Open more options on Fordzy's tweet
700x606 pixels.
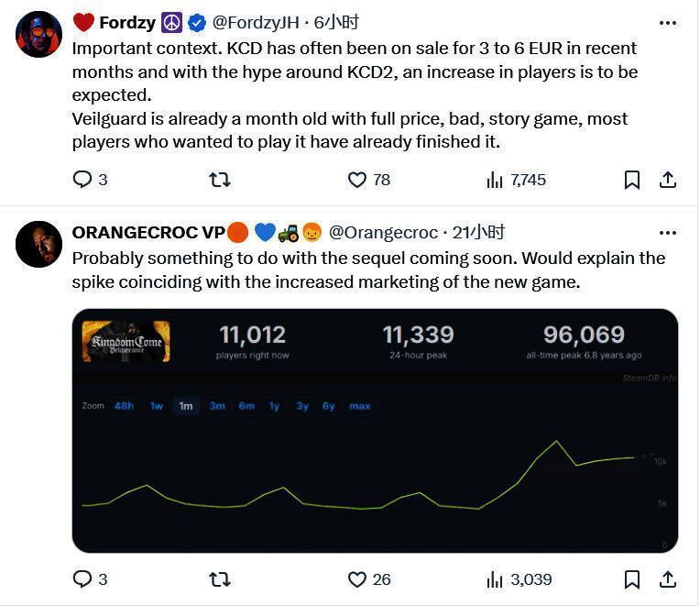(x=668, y=23)
